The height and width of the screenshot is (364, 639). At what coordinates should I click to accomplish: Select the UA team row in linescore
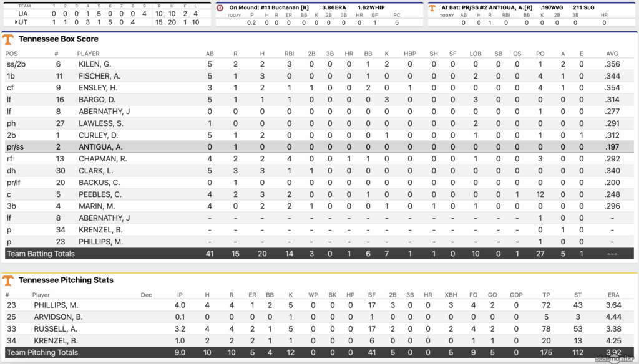(23, 14)
